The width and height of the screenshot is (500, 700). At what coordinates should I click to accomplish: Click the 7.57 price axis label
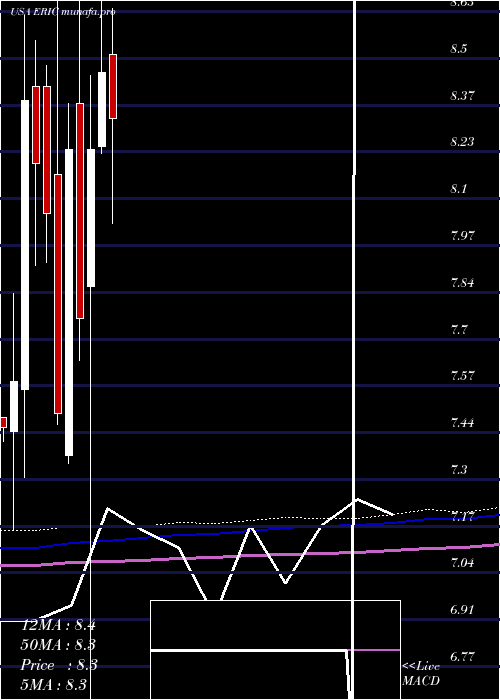click(462, 376)
